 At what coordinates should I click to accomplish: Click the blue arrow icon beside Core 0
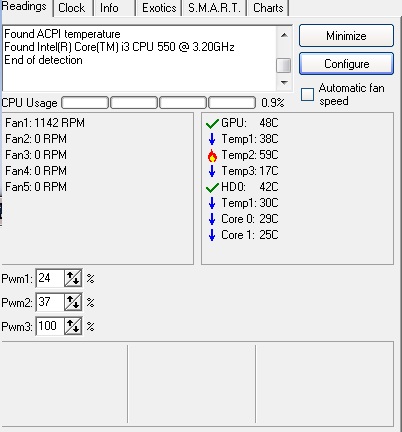coord(212,219)
